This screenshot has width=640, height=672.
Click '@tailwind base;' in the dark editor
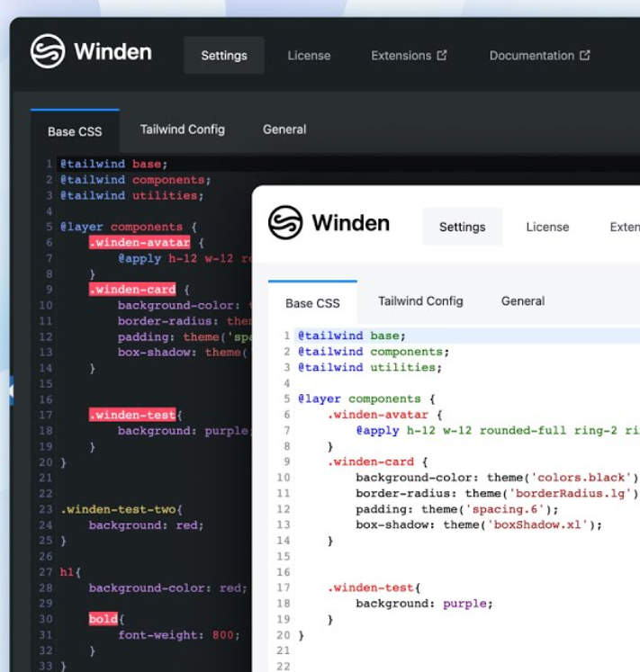tap(113, 164)
